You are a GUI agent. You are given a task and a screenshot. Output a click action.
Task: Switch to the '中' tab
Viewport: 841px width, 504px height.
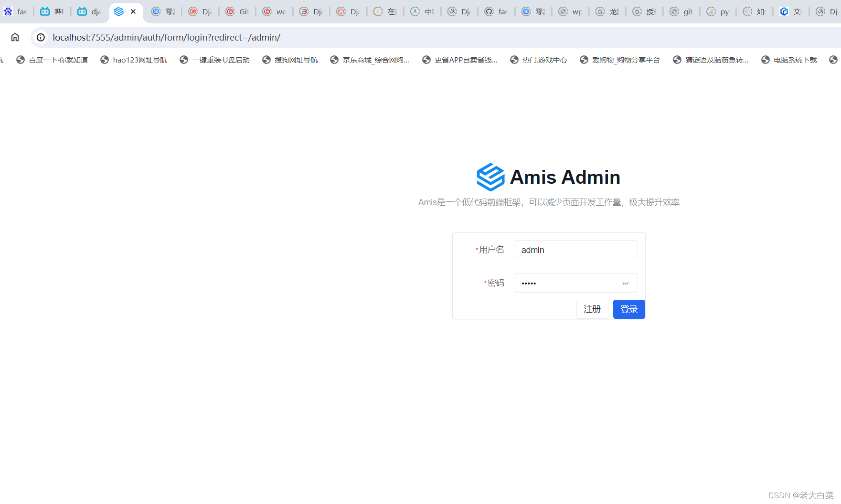(423, 11)
